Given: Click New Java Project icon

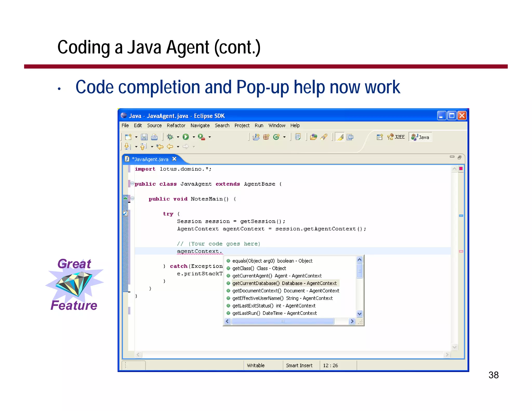Looking at the screenshot, I should [256, 137].
